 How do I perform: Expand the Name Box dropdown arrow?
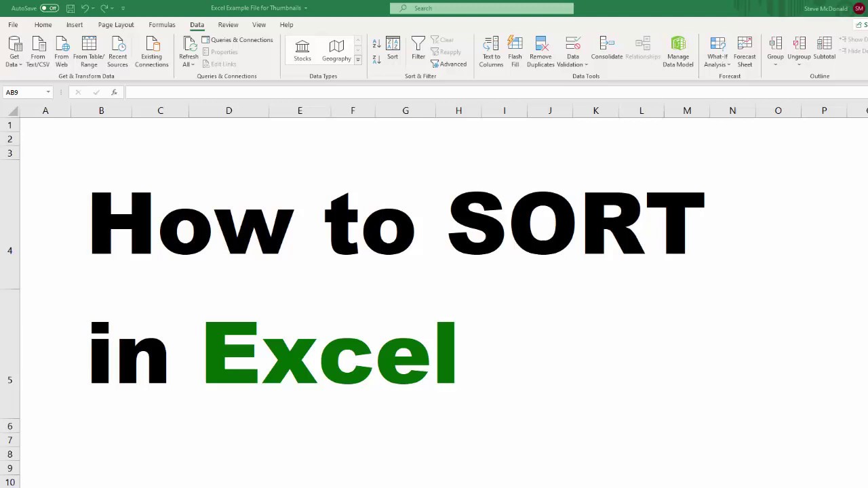pyautogui.click(x=48, y=92)
